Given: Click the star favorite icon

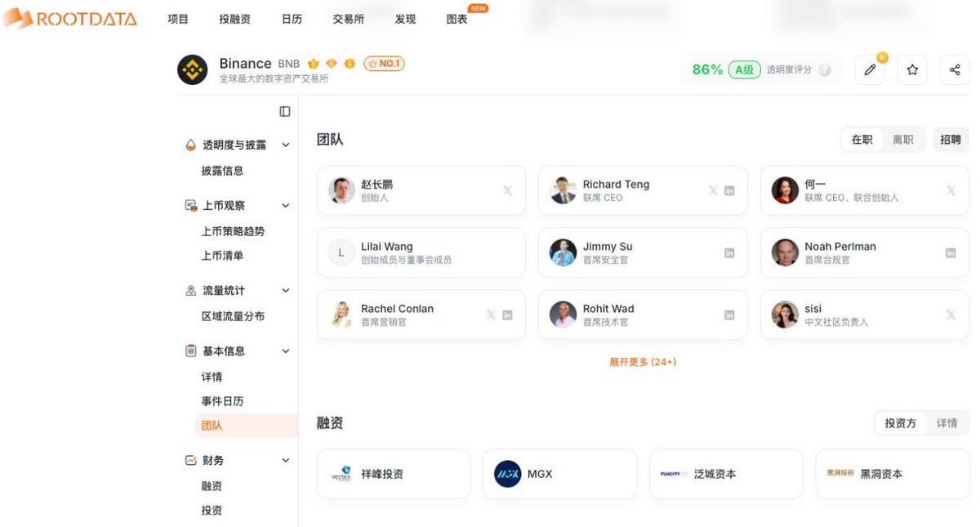Looking at the screenshot, I should tap(912, 70).
